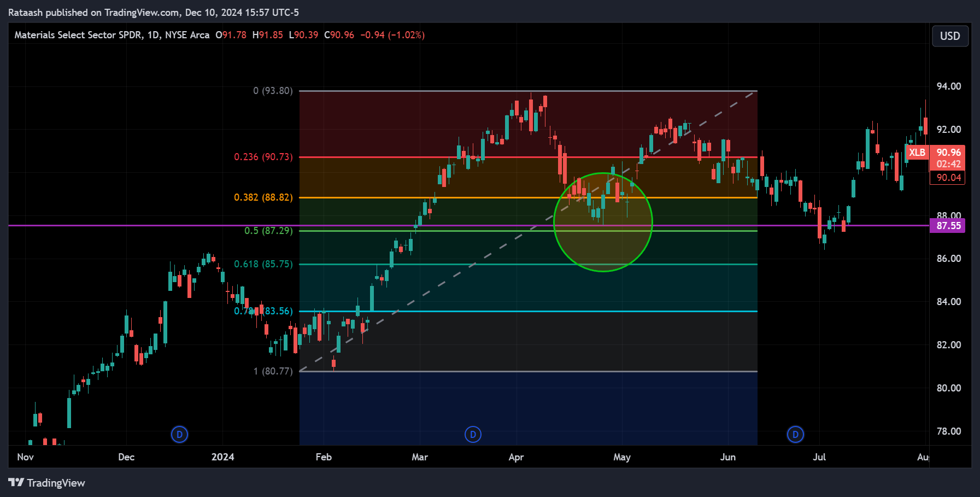Click the 78.00 price axis value
The image size is (980, 497).
click(948, 431)
